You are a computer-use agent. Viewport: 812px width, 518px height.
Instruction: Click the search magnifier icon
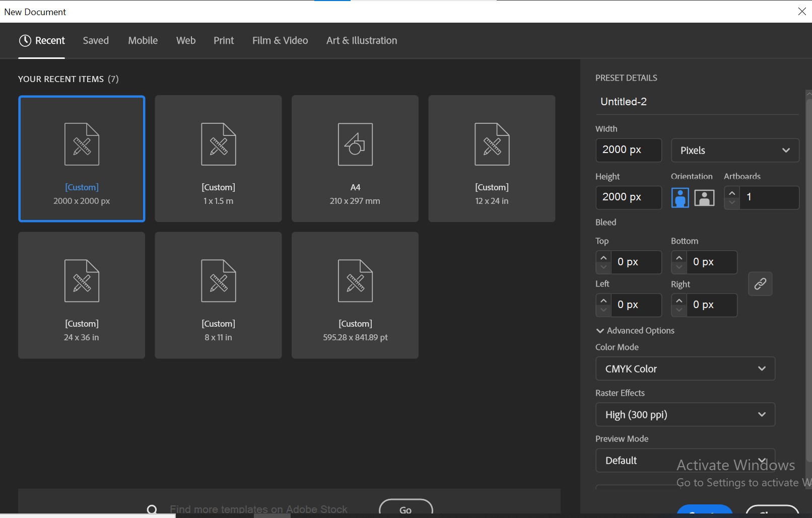(152, 510)
